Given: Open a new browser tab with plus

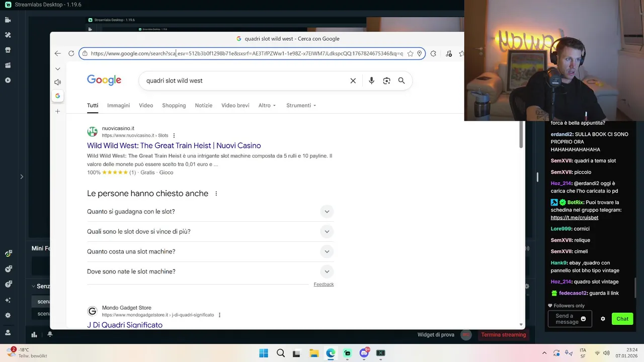Looking at the screenshot, I should (57, 111).
